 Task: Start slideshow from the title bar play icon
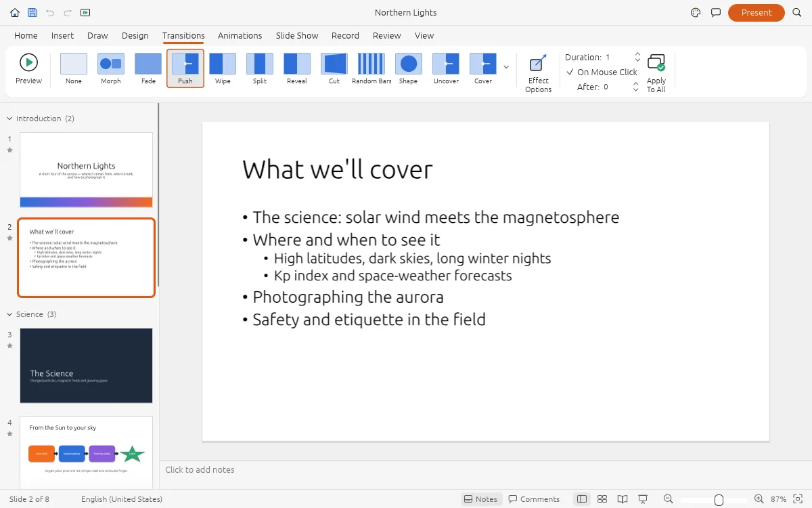(x=85, y=13)
